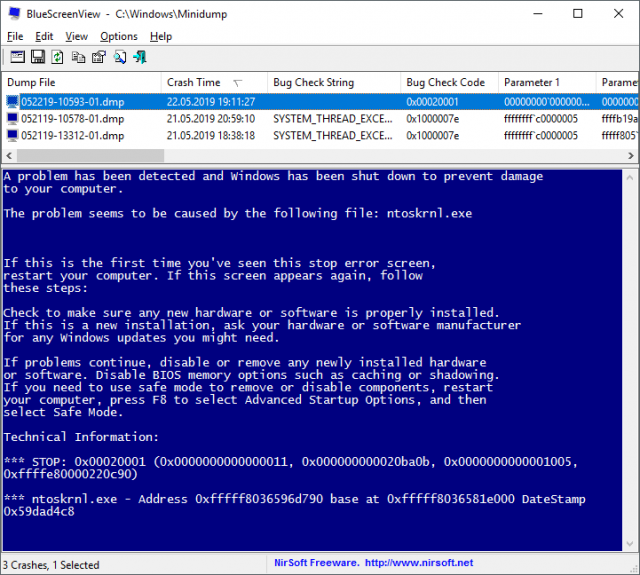The image size is (640, 575).
Task: Open the View menu
Action: tap(76, 36)
